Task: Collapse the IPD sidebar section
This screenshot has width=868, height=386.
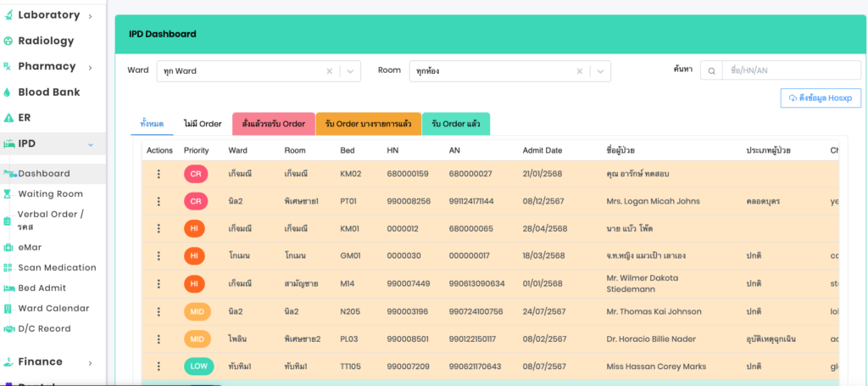Action: pyautogui.click(x=91, y=144)
